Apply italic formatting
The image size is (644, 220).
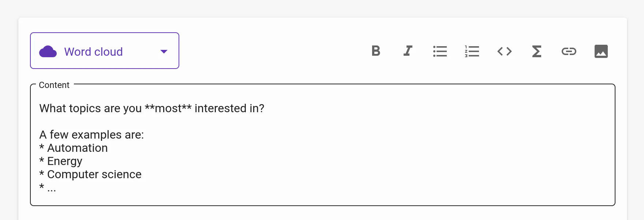pos(408,51)
